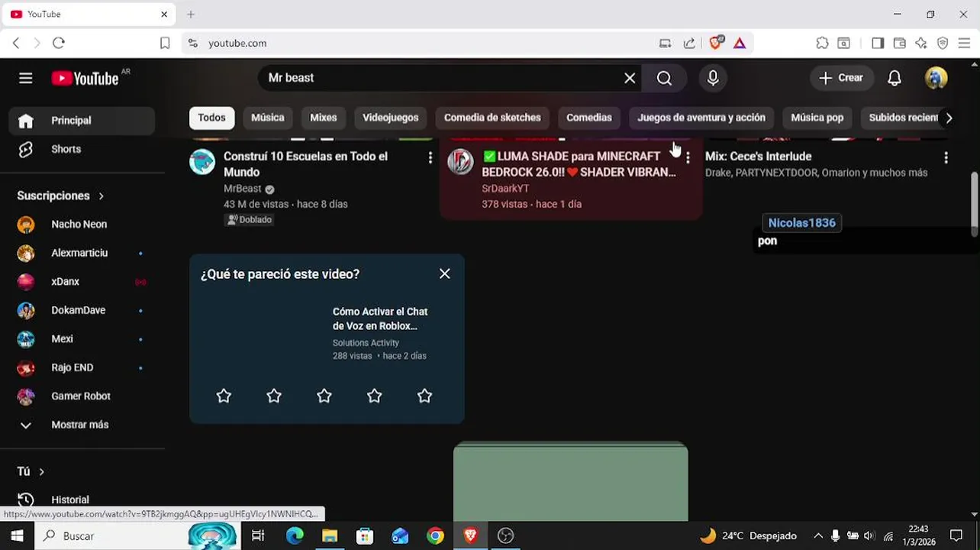The width and height of the screenshot is (980, 550).
Task: Rate the video three stars
Action: [324, 396]
